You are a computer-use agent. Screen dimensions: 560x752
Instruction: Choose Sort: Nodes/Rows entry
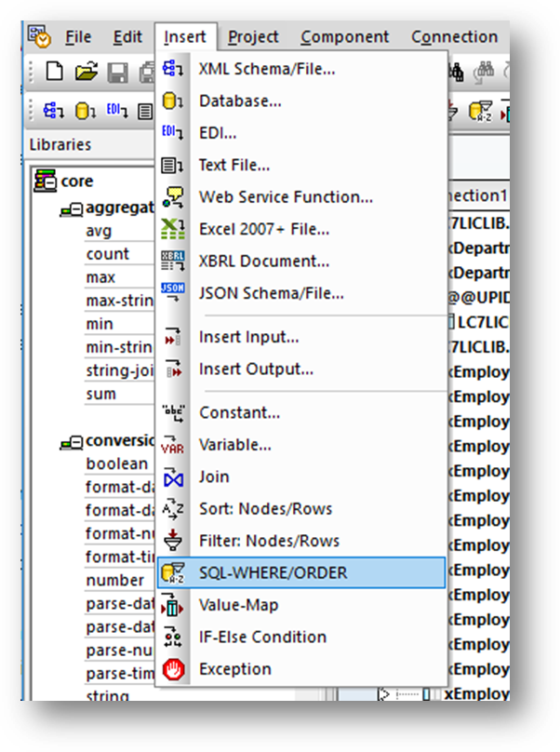(301, 509)
